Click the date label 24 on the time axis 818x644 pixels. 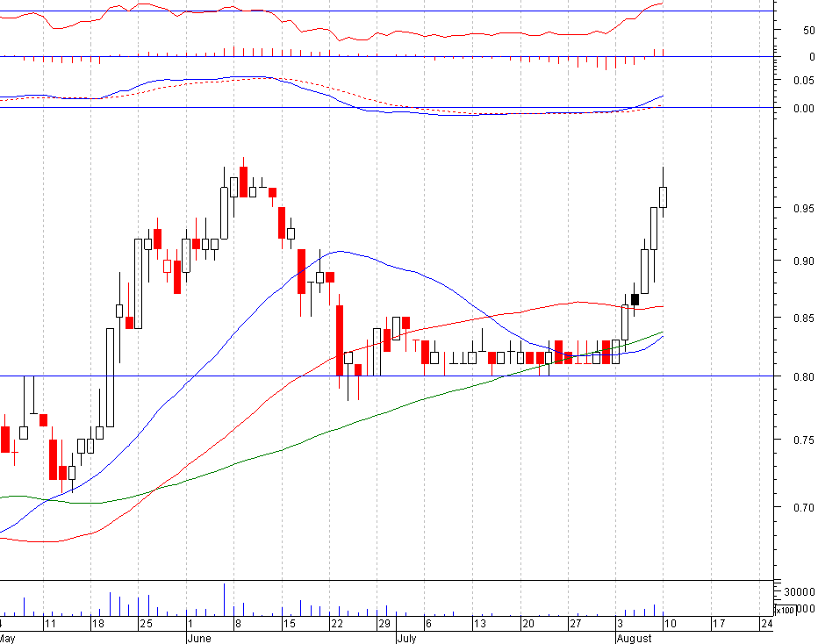766,624
